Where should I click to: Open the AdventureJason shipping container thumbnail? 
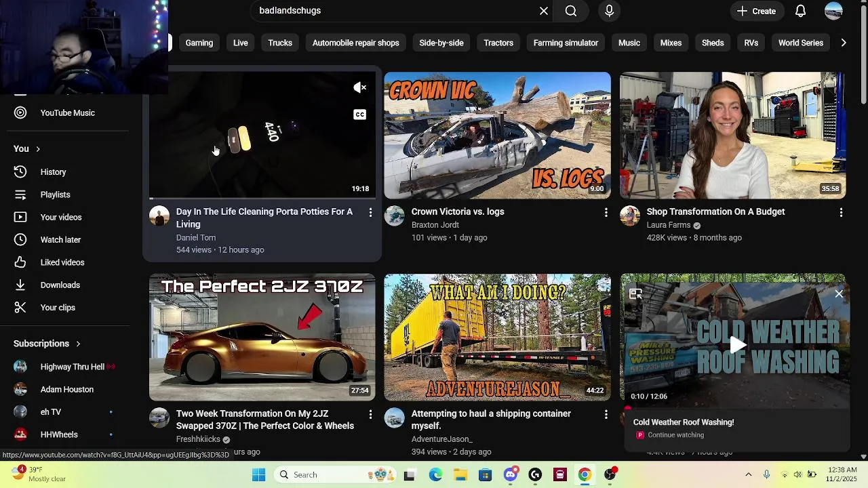pos(498,338)
